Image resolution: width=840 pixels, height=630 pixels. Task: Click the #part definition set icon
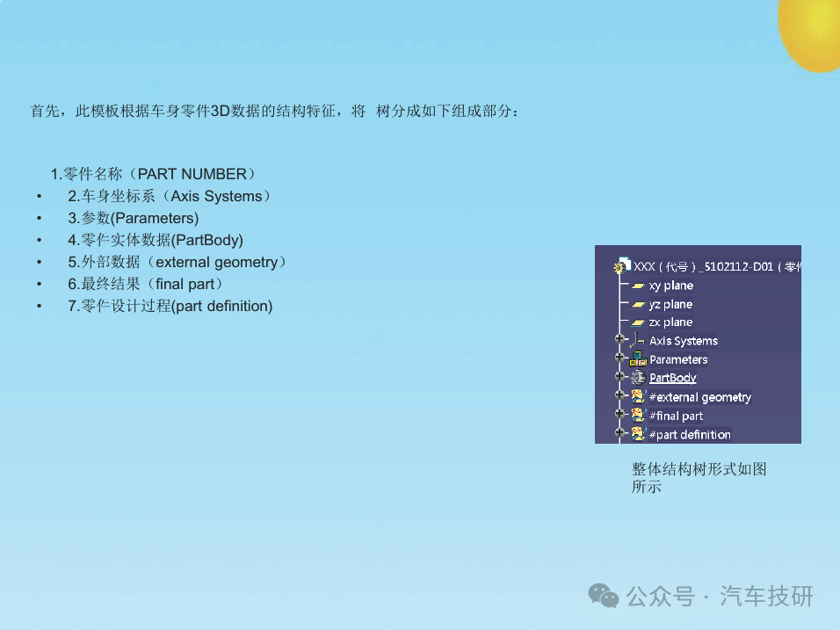638,434
